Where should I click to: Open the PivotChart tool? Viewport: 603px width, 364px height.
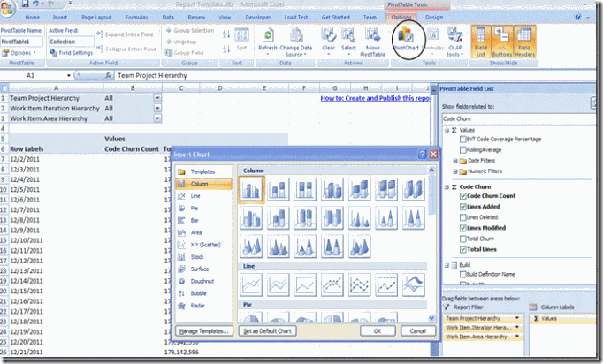pos(407,40)
